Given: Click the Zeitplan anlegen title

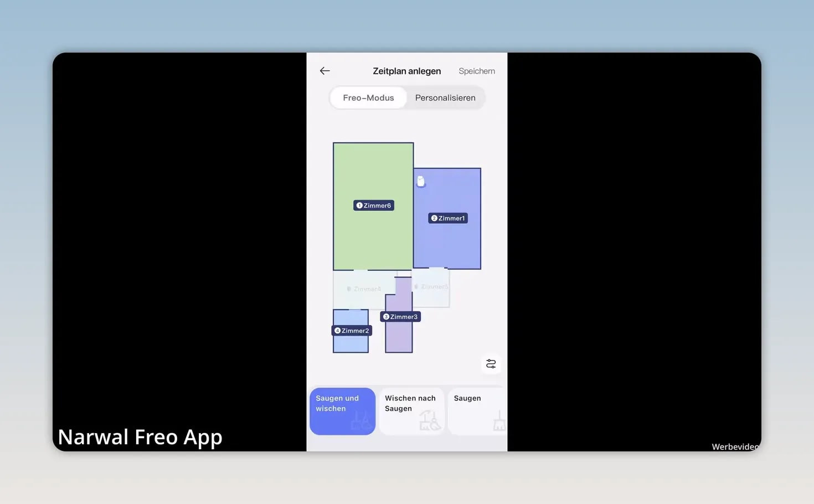Looking at the screenshot, I should click(407, 71).
